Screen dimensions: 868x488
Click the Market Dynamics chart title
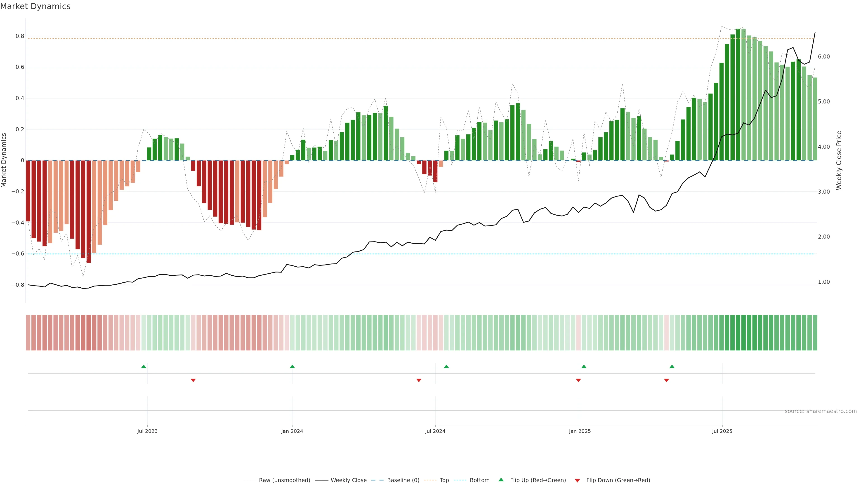coord(35,6)
